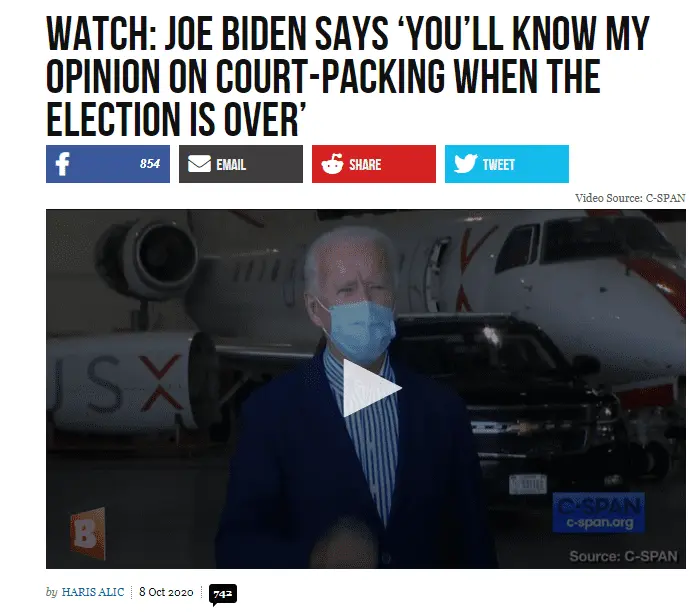Click the C-SPAN c-span.org watermark
The height and width of the screenshot is (612, 690).
[598, 512]
